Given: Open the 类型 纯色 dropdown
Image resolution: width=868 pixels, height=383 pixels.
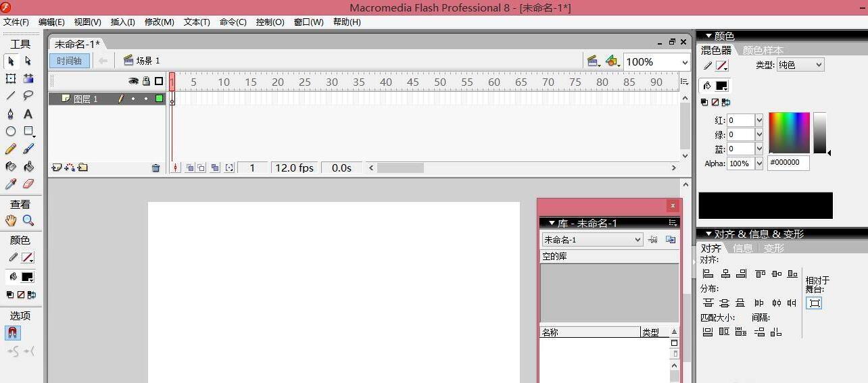Looking at the screenshot, I should 800,65.
